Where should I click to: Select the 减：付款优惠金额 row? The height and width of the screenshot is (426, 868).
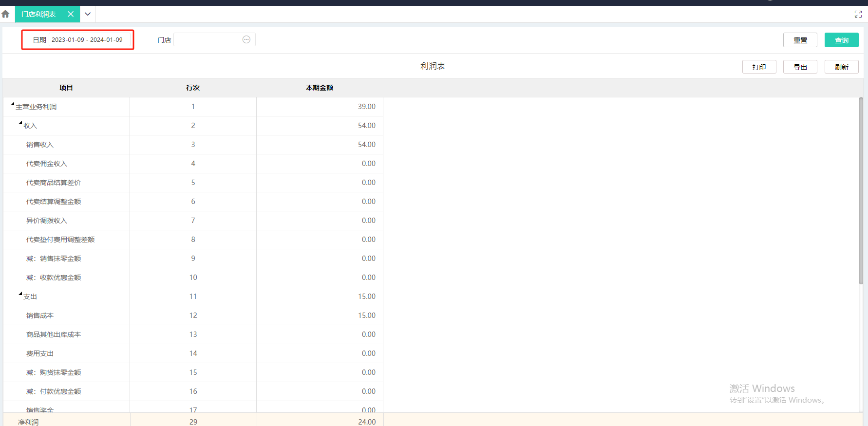click(193, 391)
